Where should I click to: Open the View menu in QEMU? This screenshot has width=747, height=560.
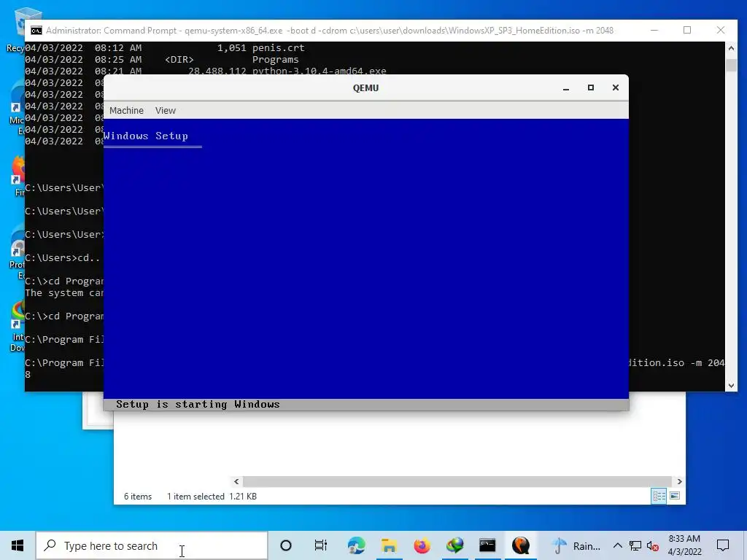[x=166, y=111]
